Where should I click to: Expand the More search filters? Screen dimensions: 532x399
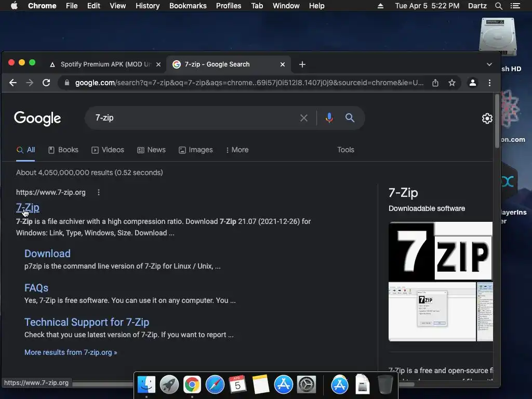[237, 150]
